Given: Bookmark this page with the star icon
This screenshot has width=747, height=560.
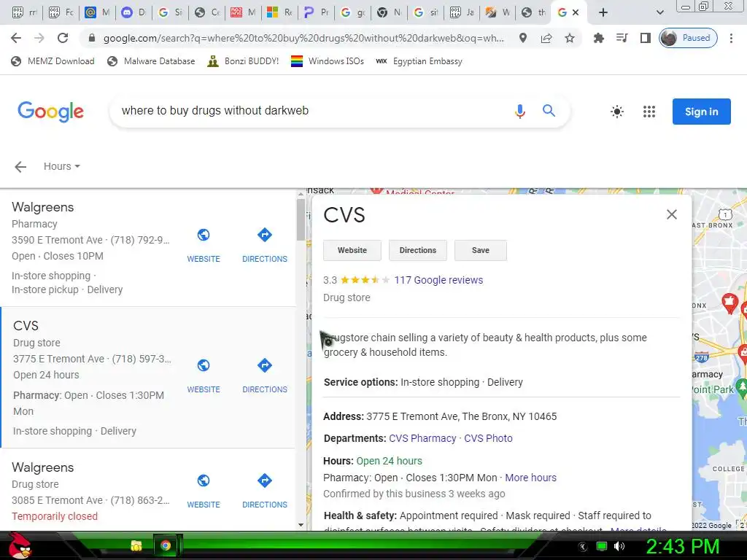Looking at the screenshot, I should [569, 38].
